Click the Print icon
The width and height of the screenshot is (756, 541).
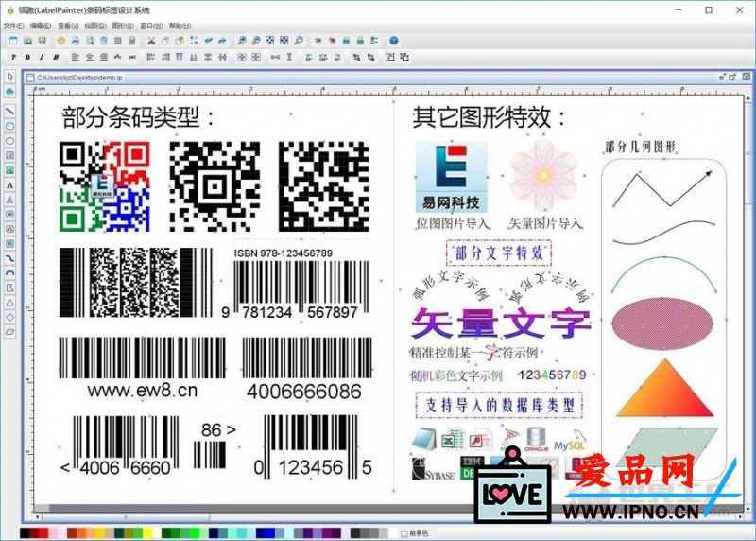click(x=76, y=41)
